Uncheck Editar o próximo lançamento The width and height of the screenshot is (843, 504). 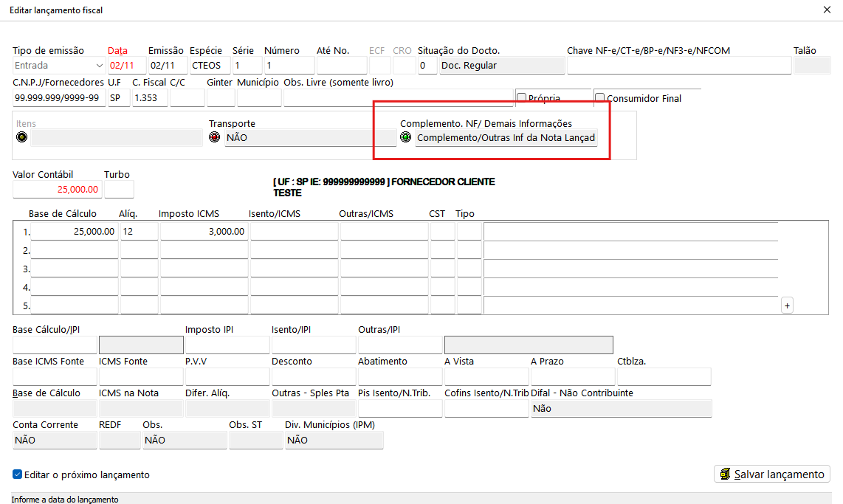[x=18, y=474]
